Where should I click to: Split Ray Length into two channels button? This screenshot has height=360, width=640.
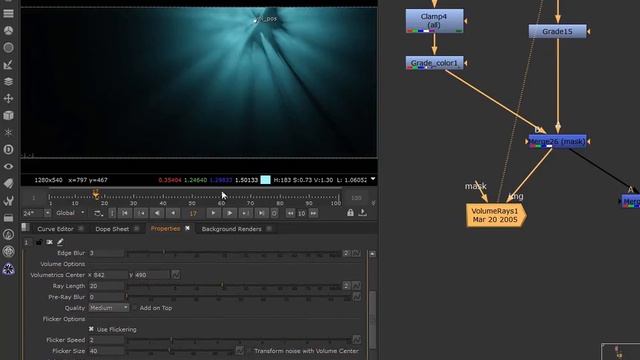tap(346, 286)
